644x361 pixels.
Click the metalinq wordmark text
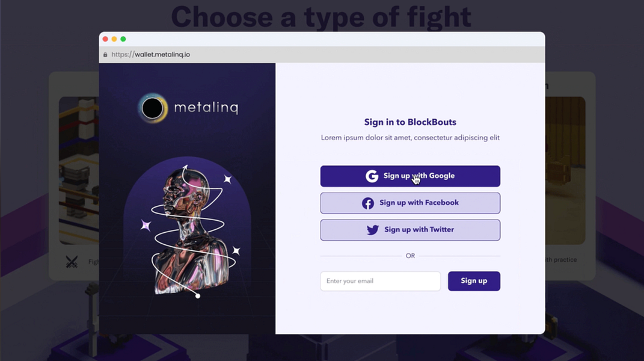(x=206, y=108)
